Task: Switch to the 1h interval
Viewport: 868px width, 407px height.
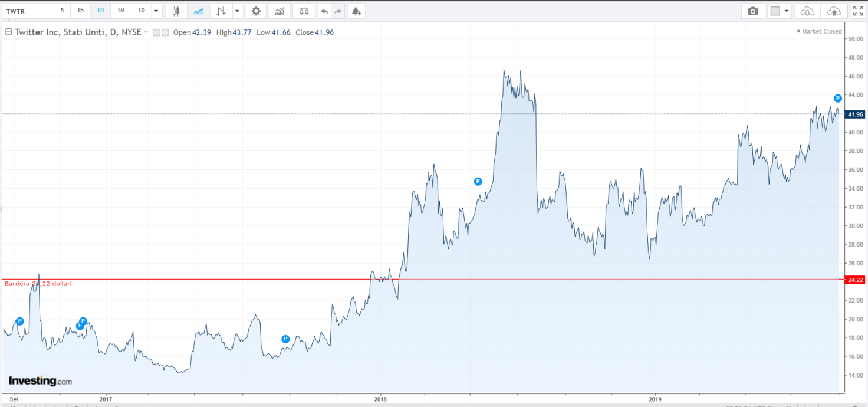Action: point(81,11)
